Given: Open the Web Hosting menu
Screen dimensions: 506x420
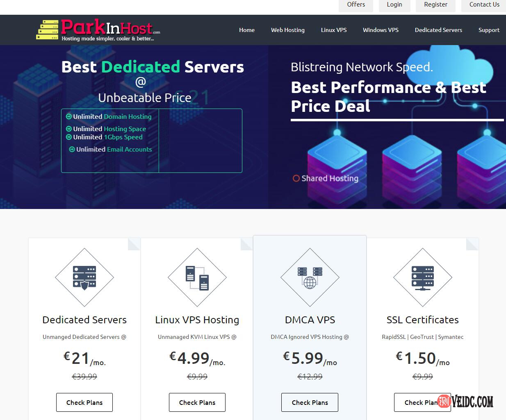Looking at the screenshot, I should click(287, 30).
